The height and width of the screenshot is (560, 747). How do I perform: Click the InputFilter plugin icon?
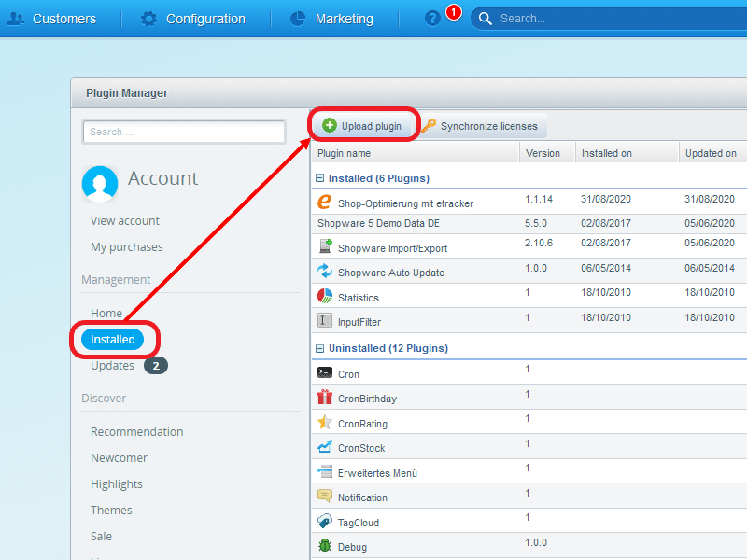(325, 320)
